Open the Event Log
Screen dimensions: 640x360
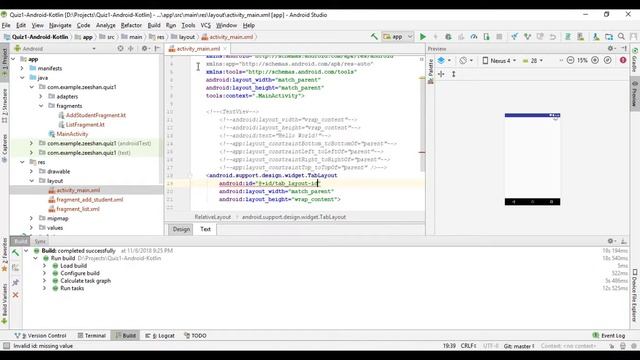609,336
